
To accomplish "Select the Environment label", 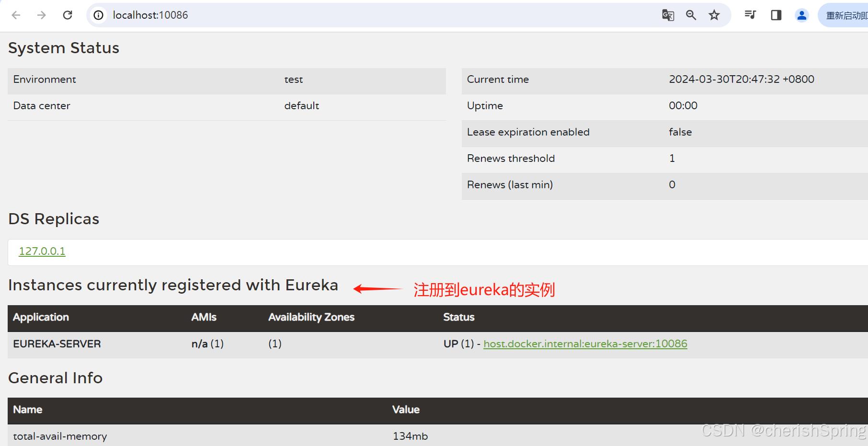I will tap(45, 80).
